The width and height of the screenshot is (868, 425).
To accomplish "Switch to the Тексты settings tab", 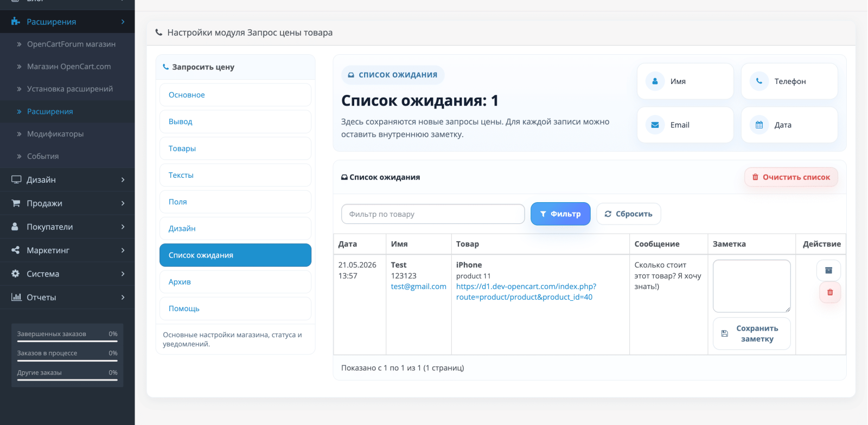I will [235, 175].
